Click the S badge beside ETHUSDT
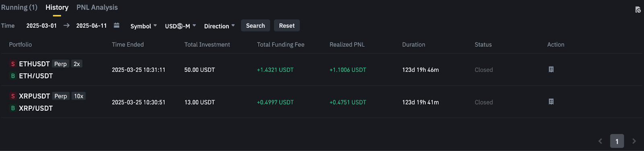The width and height of the screenshot is (644, 151). click(x=13, y=64)
